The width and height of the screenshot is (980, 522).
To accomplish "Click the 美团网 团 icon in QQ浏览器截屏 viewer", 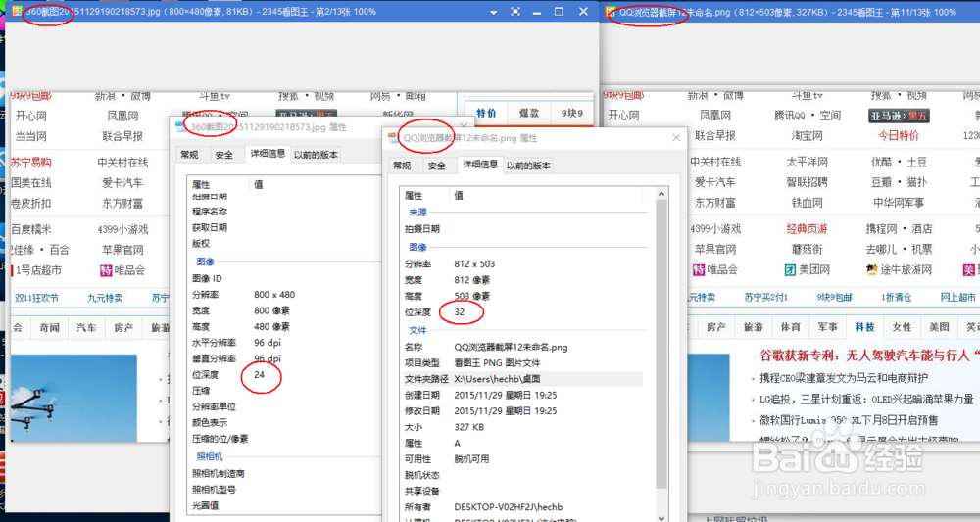I will [790, 269].
